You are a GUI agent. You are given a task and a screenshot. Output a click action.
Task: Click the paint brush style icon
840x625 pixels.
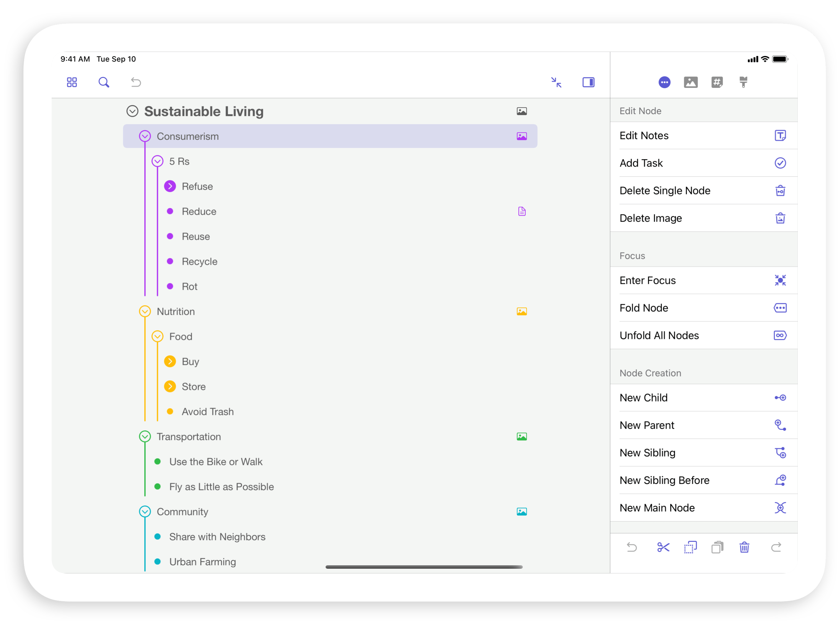743,82
